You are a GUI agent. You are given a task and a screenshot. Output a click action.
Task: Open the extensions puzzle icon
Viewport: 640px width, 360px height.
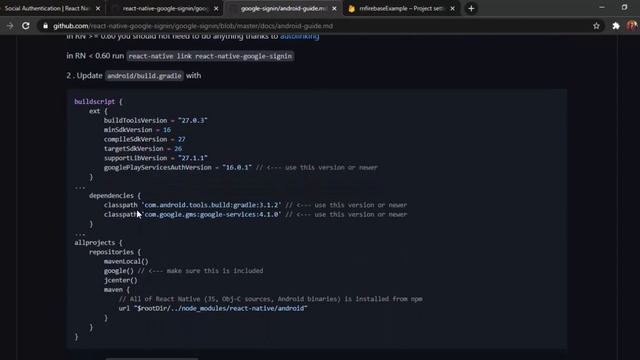point(616,26)
